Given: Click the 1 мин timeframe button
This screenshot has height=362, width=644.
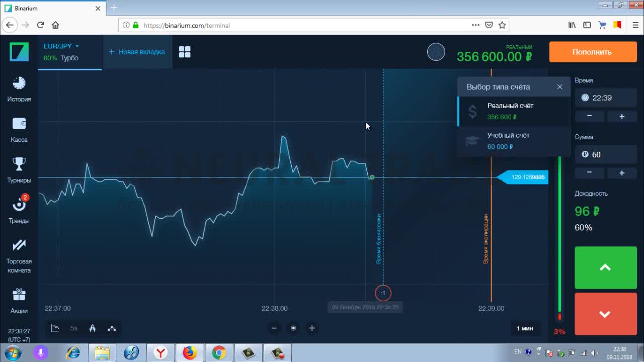Looking at the screenshot, I should 525,328.
